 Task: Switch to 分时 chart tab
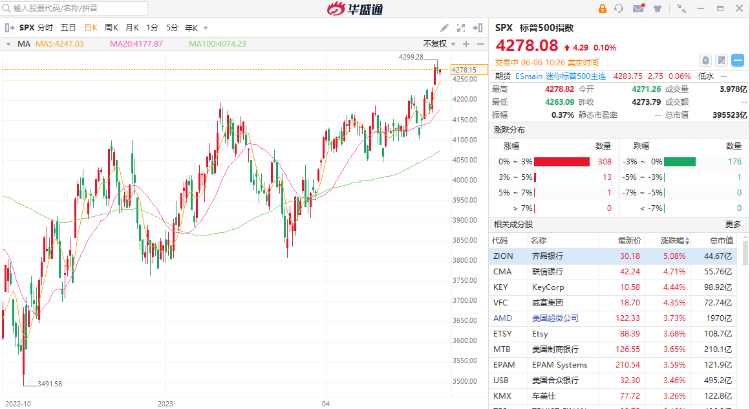coord(45,28)
